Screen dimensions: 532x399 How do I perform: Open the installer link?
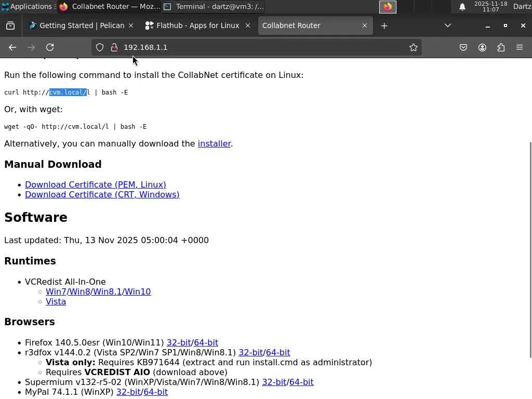[214, 143]
